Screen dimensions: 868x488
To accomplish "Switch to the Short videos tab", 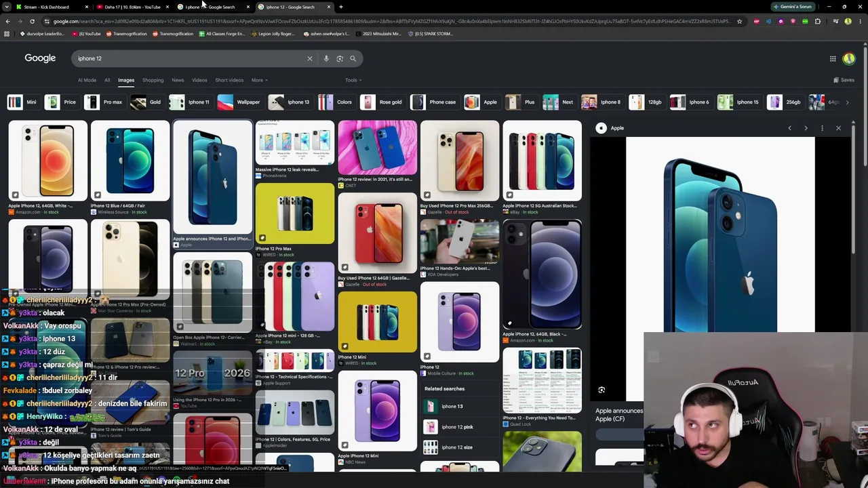I will (x=229, y=80).
